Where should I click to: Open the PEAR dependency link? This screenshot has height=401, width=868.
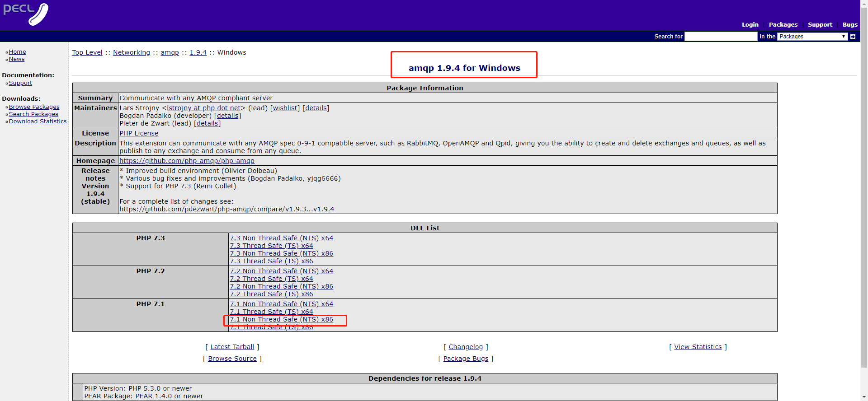(144, 396)
